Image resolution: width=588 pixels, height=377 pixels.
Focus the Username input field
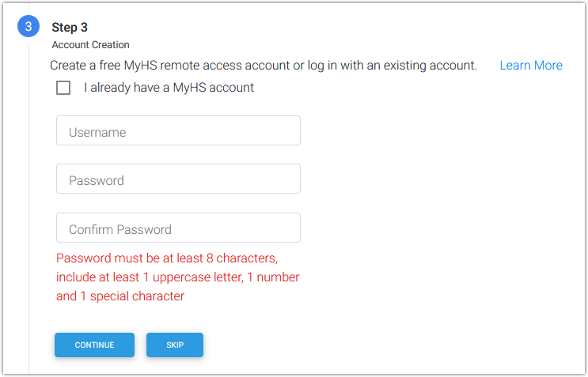[178, 130]
